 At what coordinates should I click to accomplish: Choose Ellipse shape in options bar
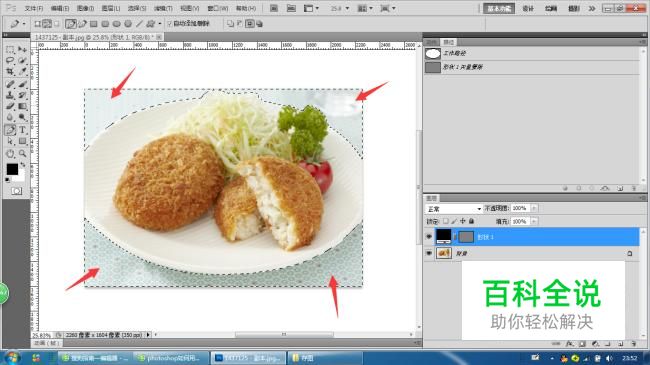(x=117, y=24)
